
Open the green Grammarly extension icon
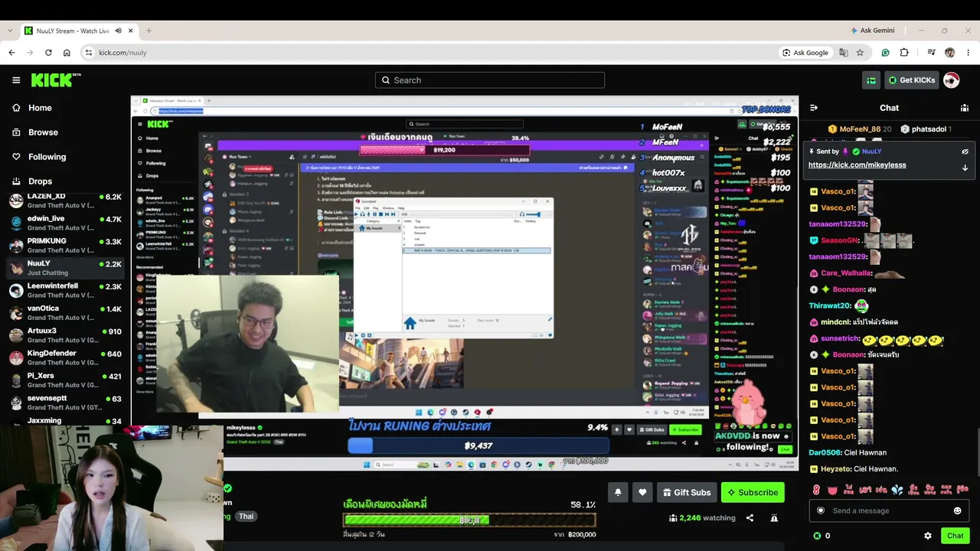886,52
